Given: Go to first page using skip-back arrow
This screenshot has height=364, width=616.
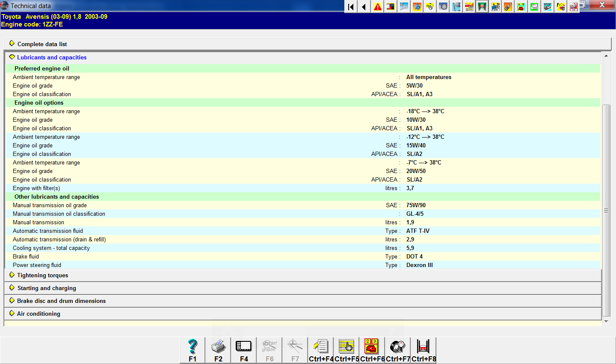Looking at the screenshot, I should (x=351, y=6).
